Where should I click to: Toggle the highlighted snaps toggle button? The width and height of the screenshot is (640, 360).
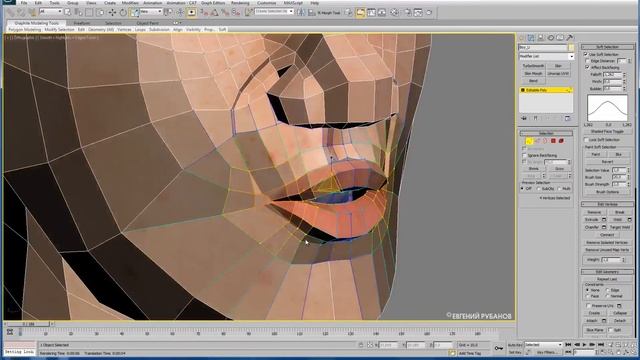(x=191, y=12)
